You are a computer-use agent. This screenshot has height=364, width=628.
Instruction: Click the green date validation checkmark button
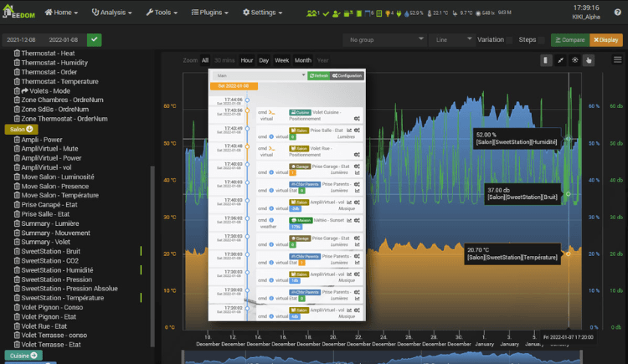[94, 39]
